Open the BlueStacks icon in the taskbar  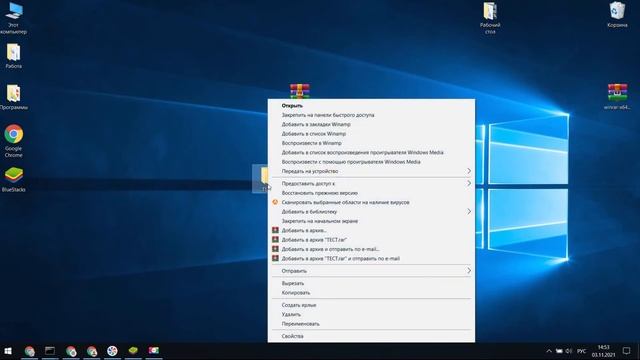tap(133, 351)
